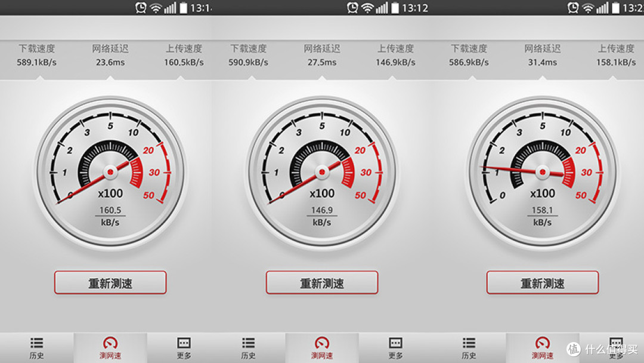Click download speed value 589.1kB/s
This screenshot has height=363, width=644.
tap(36, 63)
